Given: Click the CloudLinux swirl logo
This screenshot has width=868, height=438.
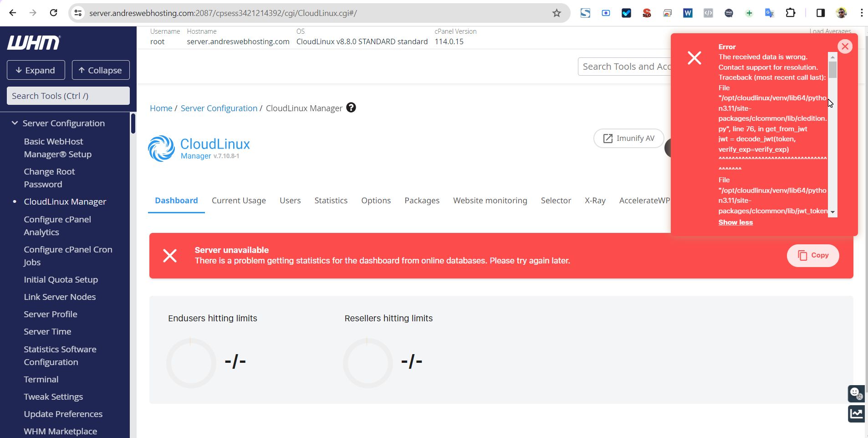Looking at the screenshot, I should point(161,149).
